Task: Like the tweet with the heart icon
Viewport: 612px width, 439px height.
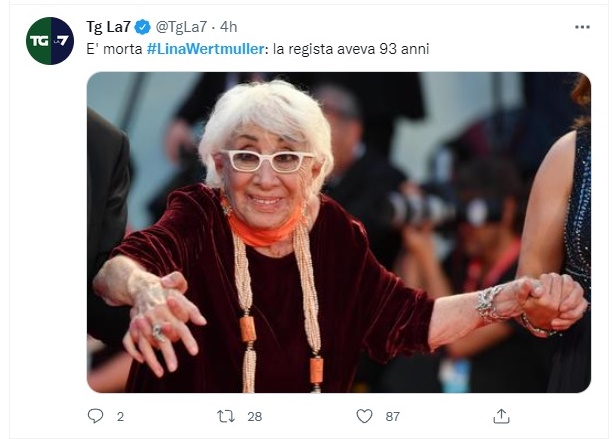Action: click(364, 416)
